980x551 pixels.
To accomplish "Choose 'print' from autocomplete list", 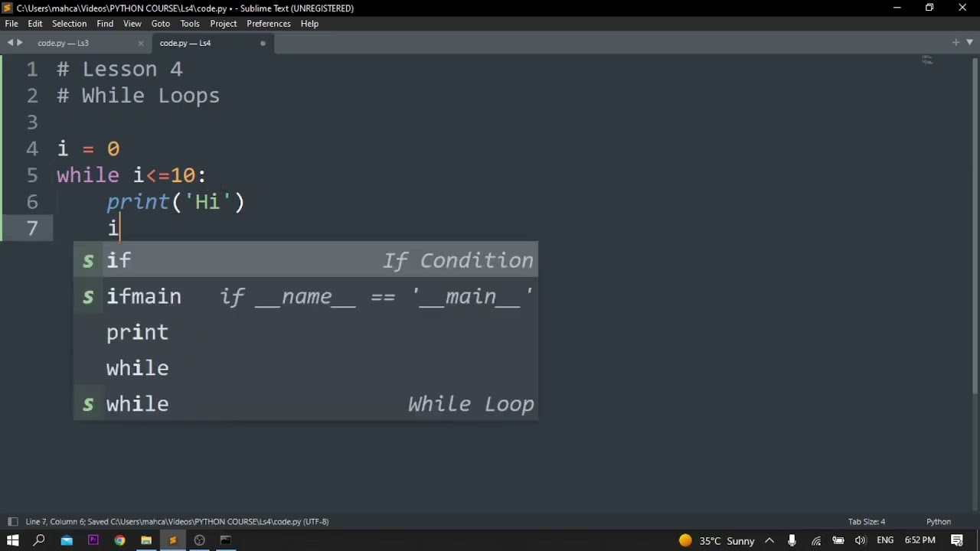I will [x=306, y=332].
